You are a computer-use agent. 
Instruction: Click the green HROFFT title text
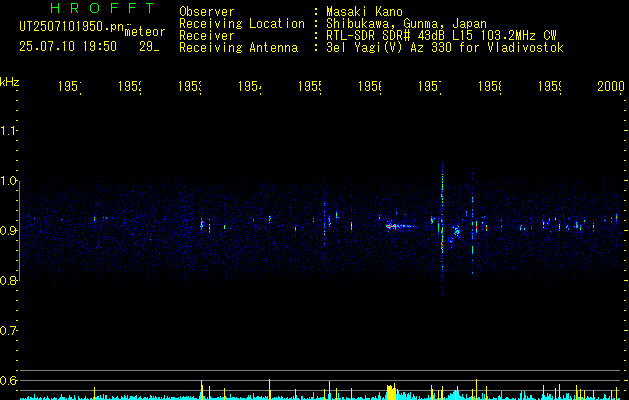tap(102, 8)
